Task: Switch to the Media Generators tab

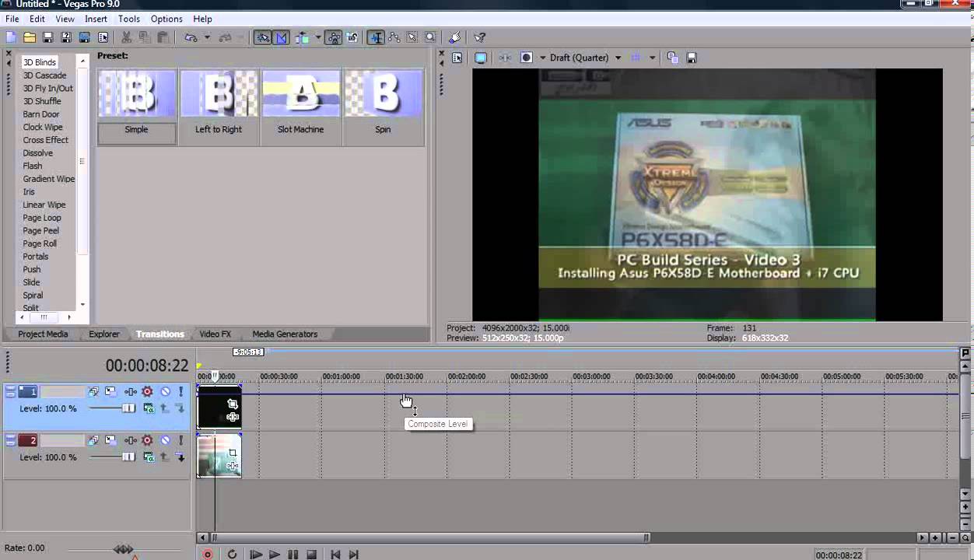Action: click(285, 334)
